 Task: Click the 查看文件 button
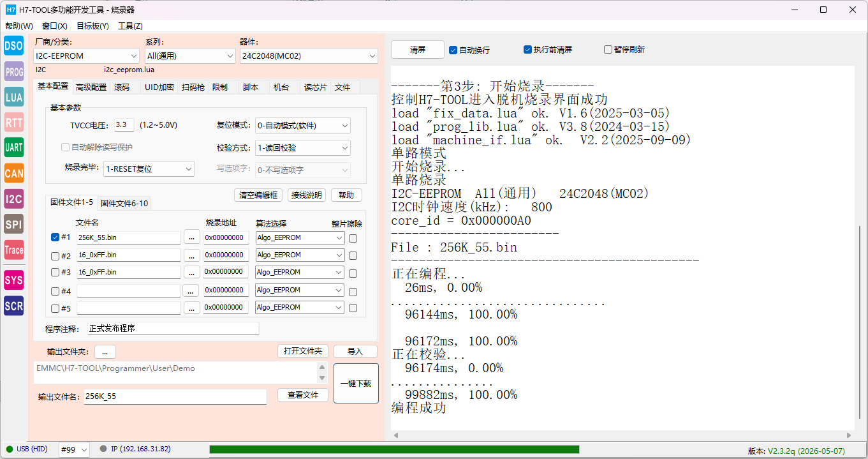(x=302, y=395)
